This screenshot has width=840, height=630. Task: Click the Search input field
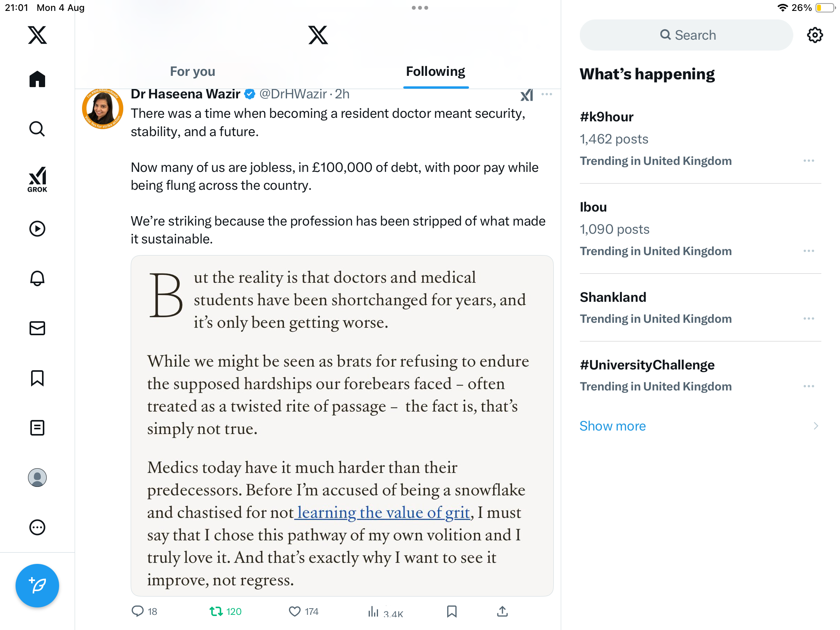(x=686, y=35)
